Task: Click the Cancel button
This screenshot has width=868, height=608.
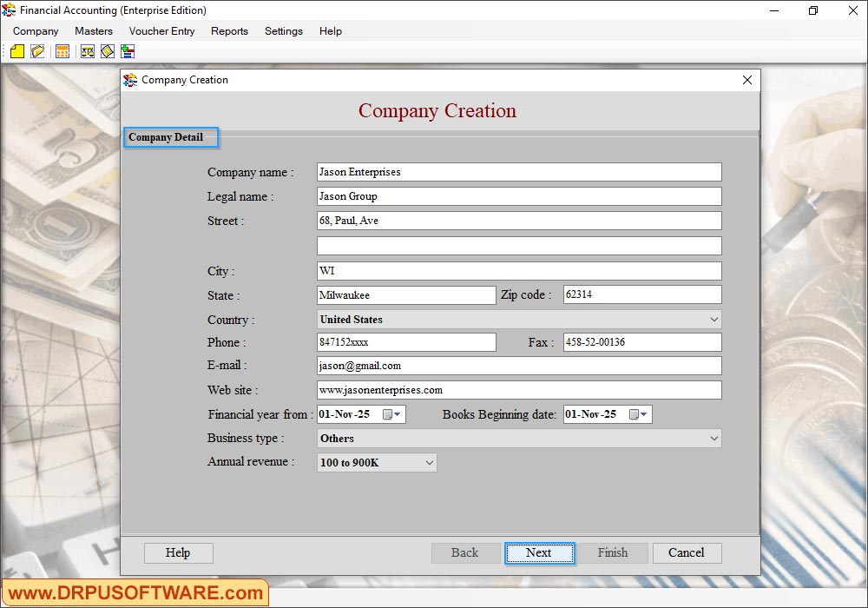Action: click(x=687, y=552)
